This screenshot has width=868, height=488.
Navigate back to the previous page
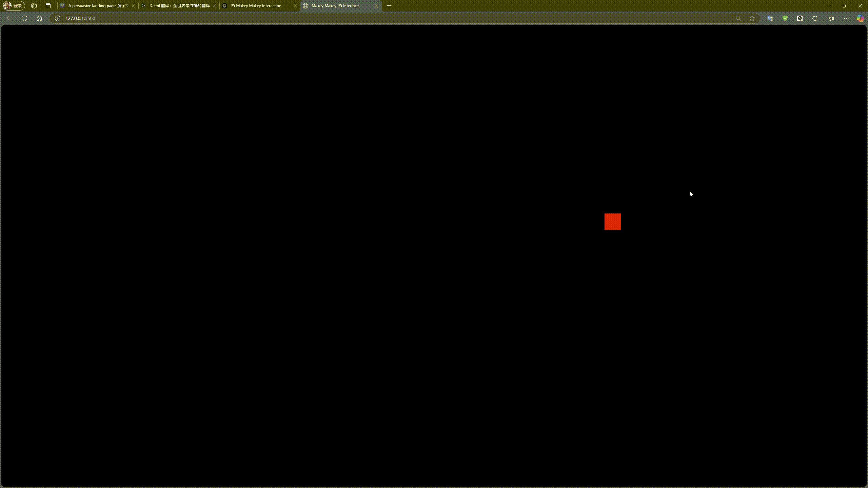[x=9, y=18]
